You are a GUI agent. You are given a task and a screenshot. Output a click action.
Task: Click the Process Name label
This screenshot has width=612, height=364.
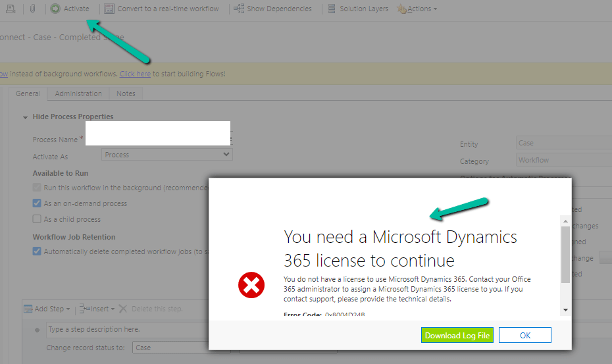pos(55,140)
